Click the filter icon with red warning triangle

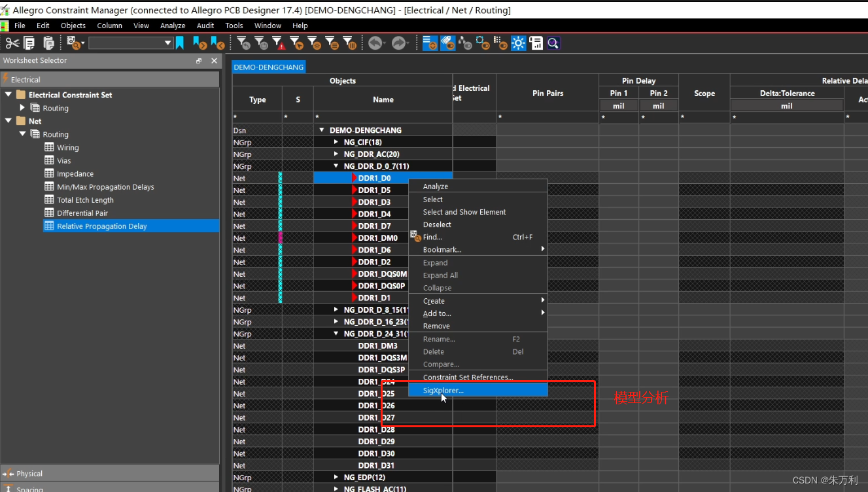point(279,43)
